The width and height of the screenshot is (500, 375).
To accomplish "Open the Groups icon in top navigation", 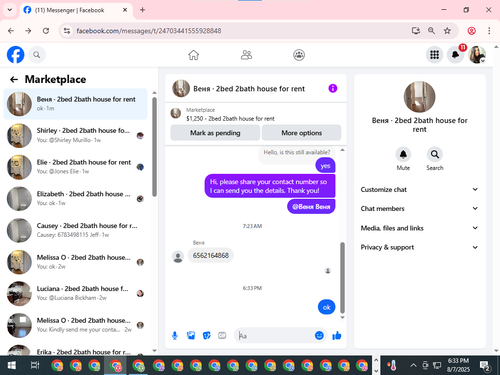I will click(x=299, y=55).
